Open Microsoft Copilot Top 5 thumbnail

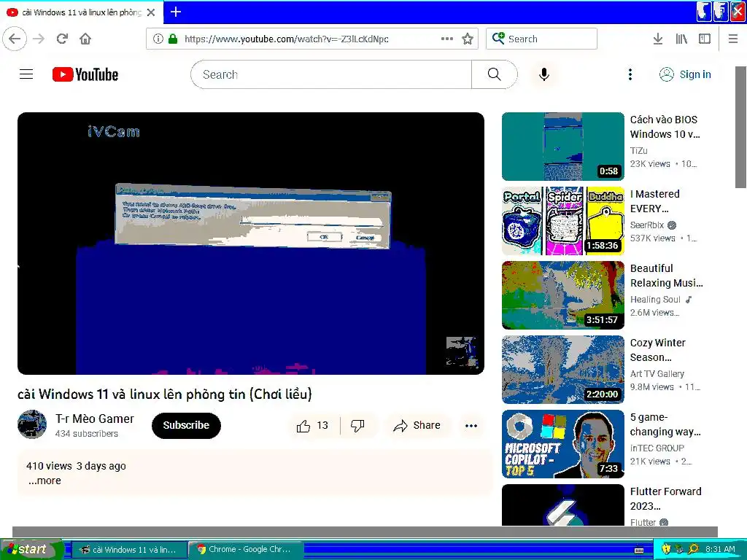coord(563,444)
